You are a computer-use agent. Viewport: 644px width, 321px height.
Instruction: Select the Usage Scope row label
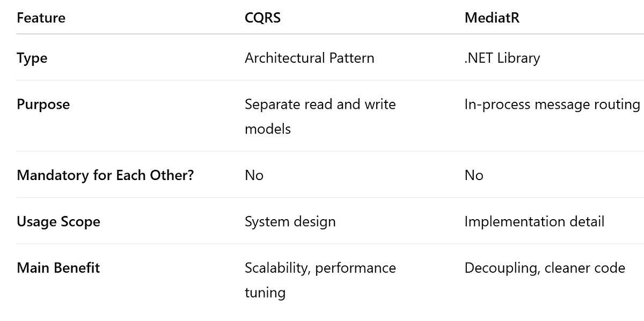58,221
